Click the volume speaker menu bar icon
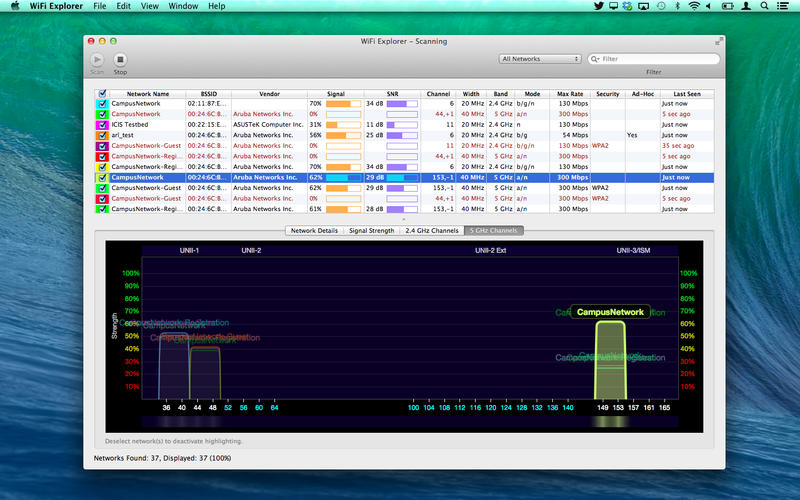 click(x=708, y=6)
